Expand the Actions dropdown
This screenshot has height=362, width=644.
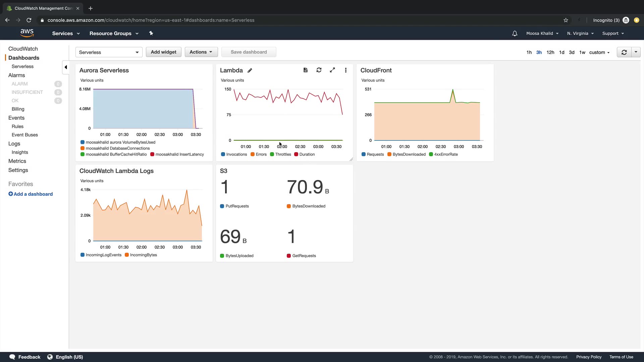coord(201,52)
